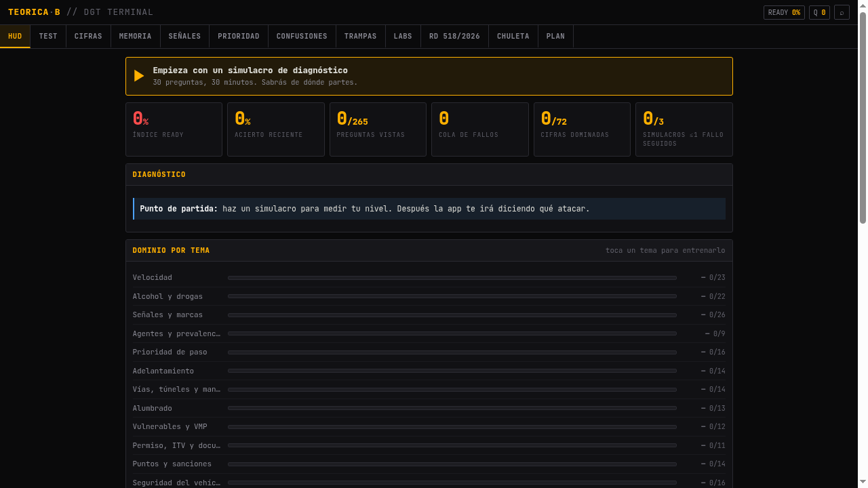Start the 'Empieza con un simulacro de diagnóstico' banner
The width and height of the screenshot is (868, 488).
pos(429,76)
